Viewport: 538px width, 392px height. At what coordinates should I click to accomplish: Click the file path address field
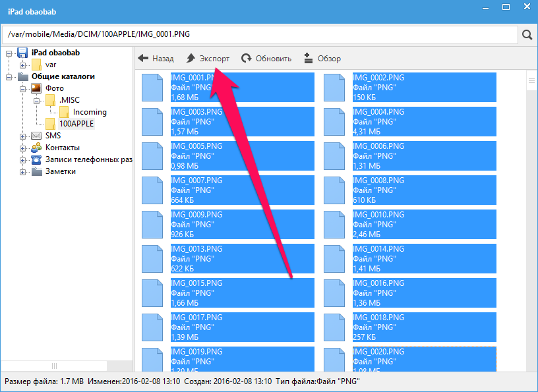(257, 34)
